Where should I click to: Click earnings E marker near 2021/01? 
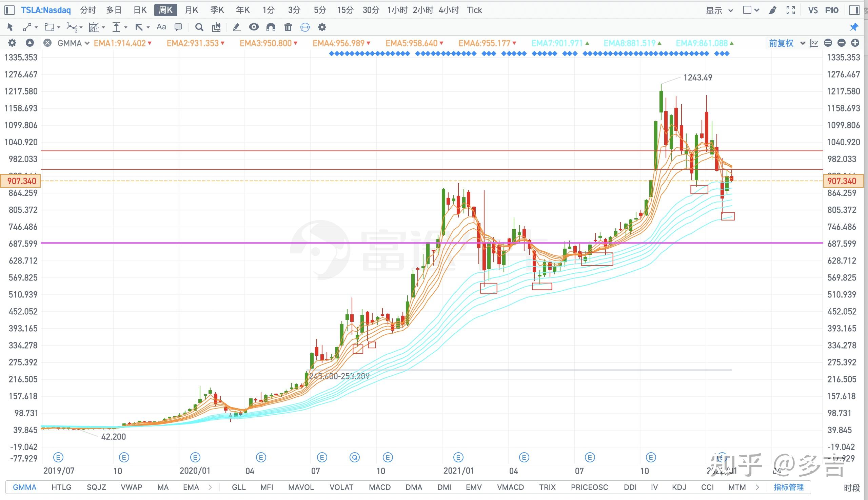click(x=458, y=457)
